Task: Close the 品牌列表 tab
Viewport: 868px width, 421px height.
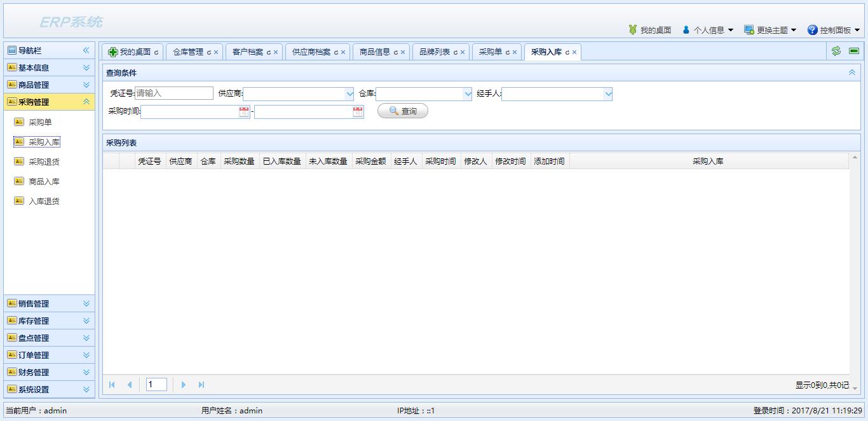Action: pyautogui.click(x=463, y=52)
